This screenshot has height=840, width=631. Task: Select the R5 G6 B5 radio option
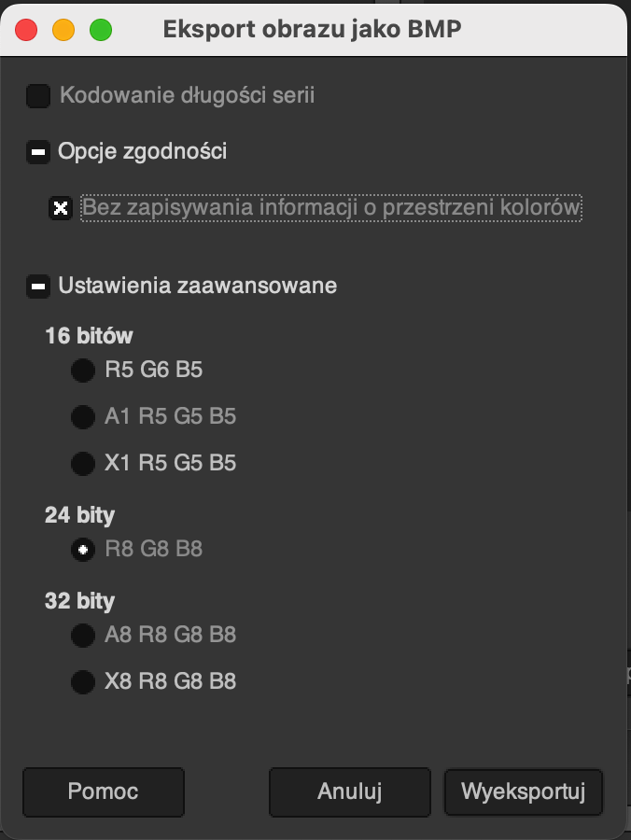coord(83,371)
